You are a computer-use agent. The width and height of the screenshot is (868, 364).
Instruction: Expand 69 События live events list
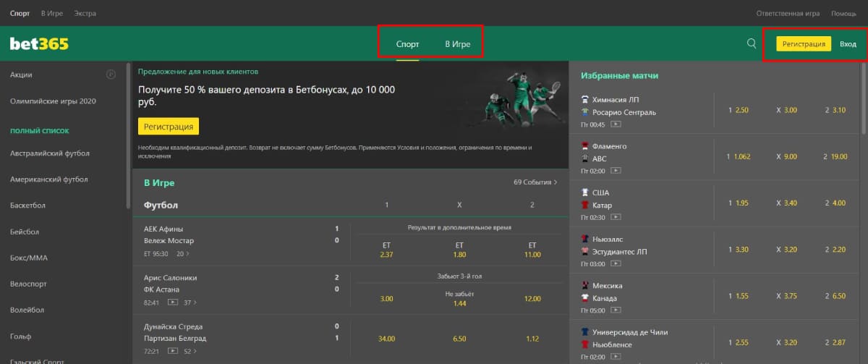pyautogui.click(x=535, y=182)
